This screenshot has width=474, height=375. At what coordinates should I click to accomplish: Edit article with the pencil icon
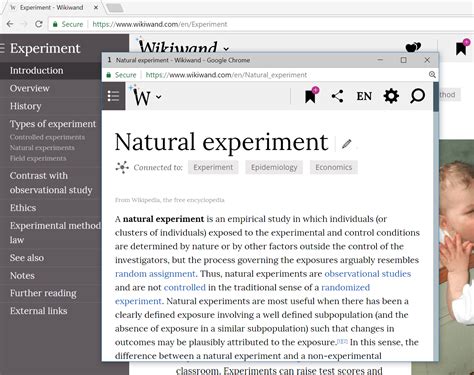347,144
